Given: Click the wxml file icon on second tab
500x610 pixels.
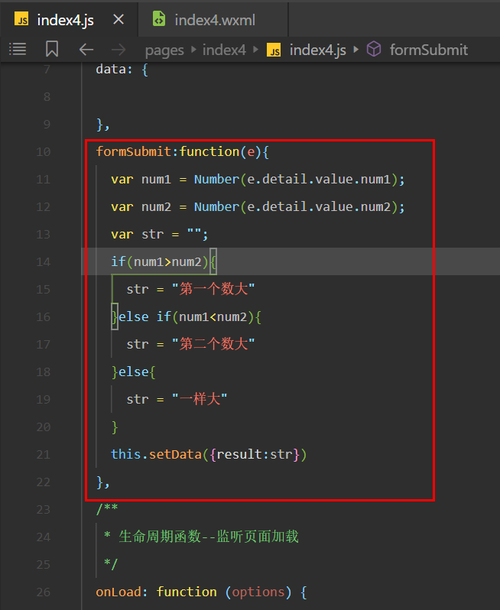Looking at the screenshot, I should [159, 19].
